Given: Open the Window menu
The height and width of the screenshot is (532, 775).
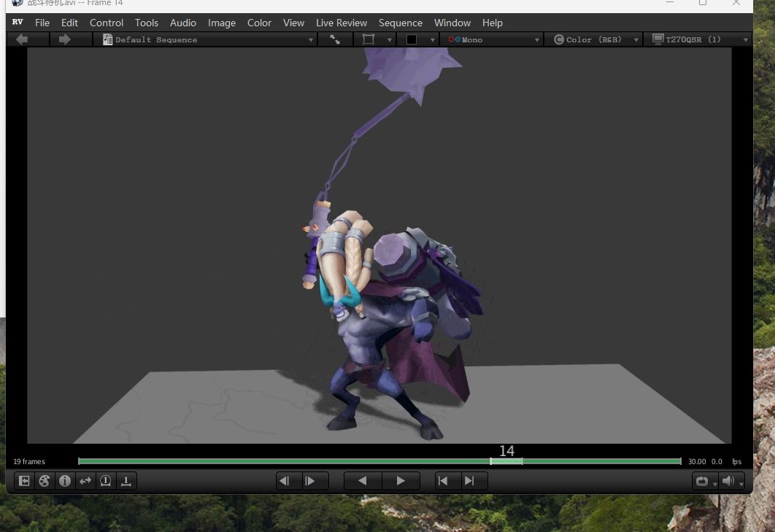Looking at the screenshot, I should [x=452, y=23].
